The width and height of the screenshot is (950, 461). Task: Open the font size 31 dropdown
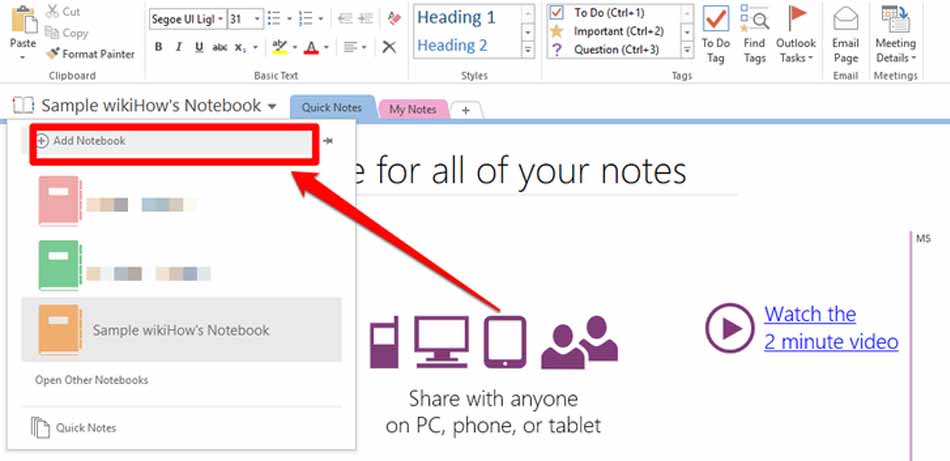click(x=257, y=19)
